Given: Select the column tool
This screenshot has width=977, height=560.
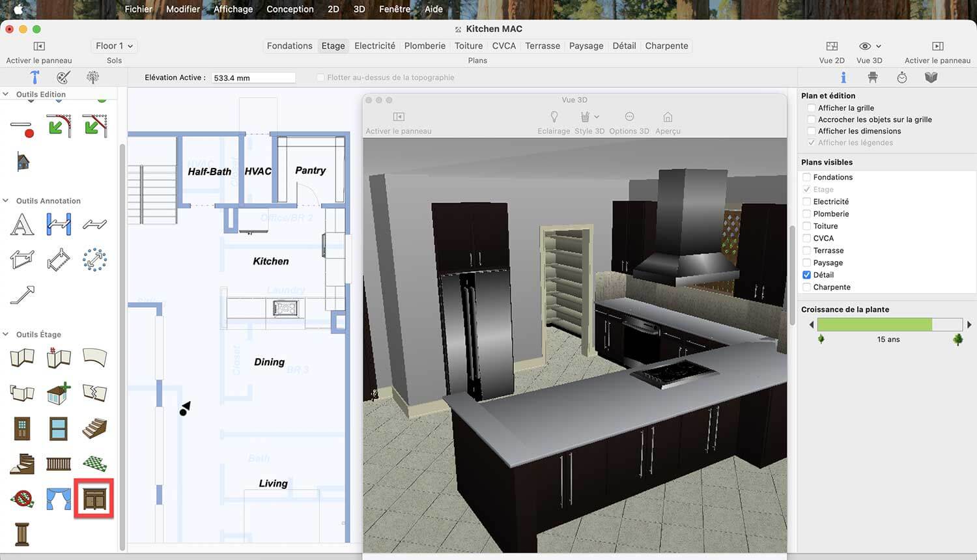Looking at the screenshot, I should (x=22, y=534).
